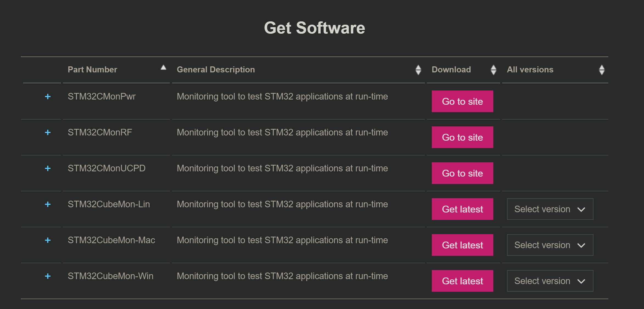
Task: Open Select version dropdown for STM32CubeMon-Lin
Action: click(550, 209)
